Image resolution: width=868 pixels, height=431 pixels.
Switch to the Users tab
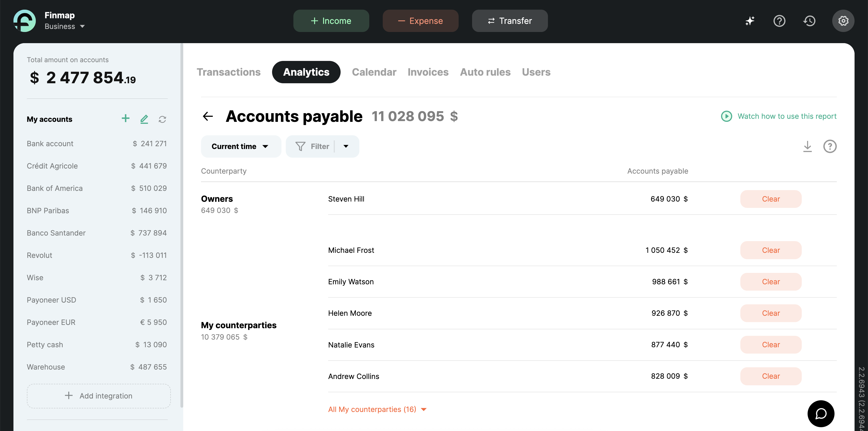pos(536,72)
